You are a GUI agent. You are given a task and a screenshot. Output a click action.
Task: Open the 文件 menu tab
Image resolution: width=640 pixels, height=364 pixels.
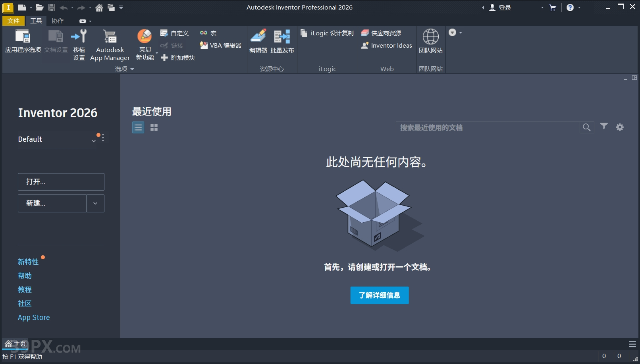(13, 21)
